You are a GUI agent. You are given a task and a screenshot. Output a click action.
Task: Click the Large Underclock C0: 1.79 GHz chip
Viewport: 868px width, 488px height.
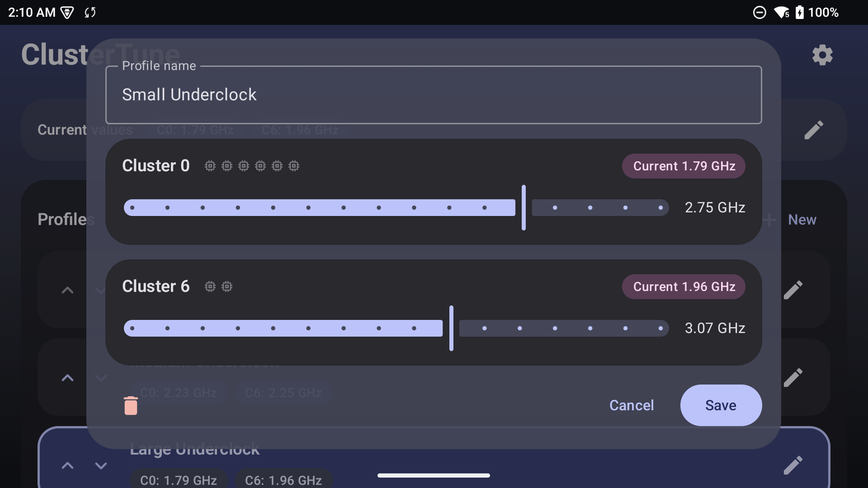pos(179,480)
